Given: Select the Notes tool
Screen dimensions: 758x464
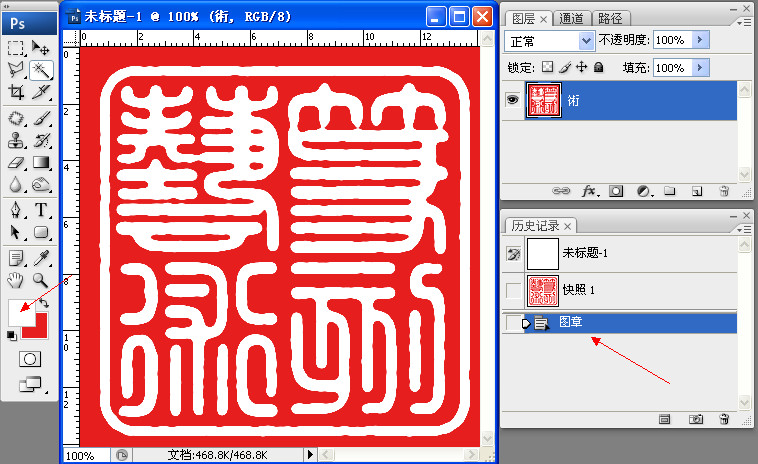Looking at the screenshot, I should (x=15, y=258).
